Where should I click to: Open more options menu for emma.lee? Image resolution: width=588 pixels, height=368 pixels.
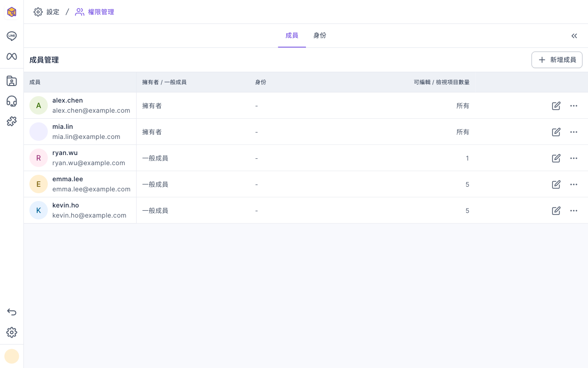click(574, 184)
